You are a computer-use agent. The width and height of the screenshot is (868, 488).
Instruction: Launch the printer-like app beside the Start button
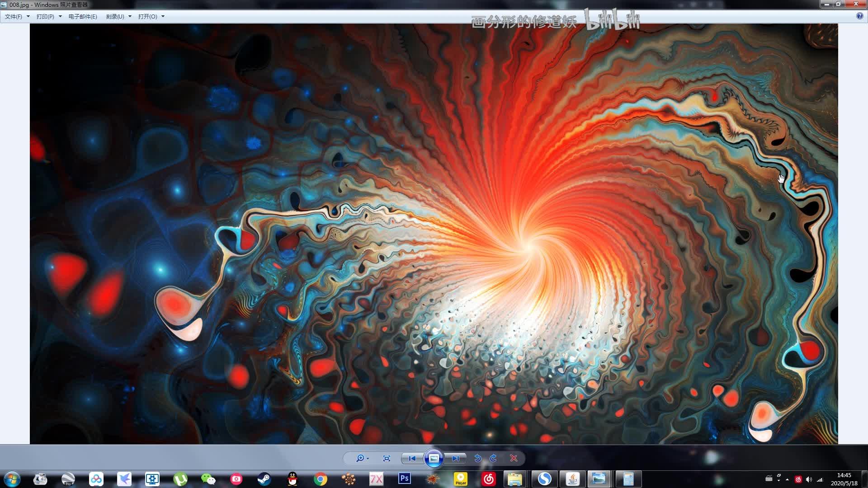click(40, 479)
